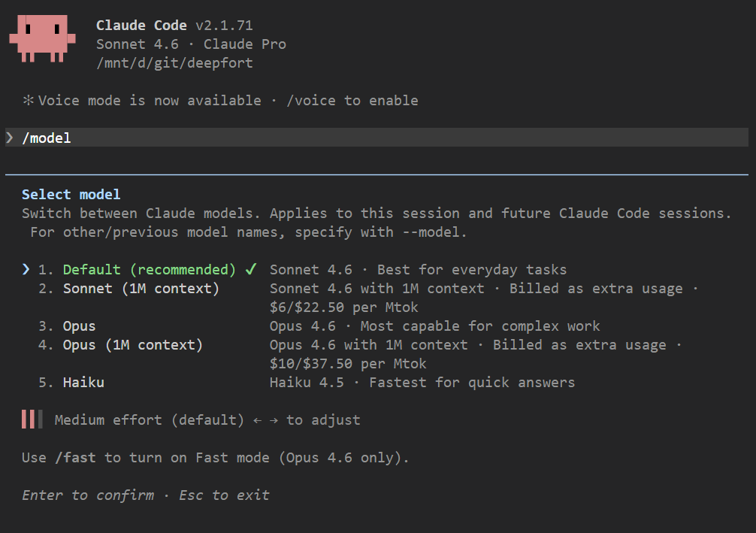Click the /fast command text
The width and height of the screenshot is (756, 533).
coord(80,458)
